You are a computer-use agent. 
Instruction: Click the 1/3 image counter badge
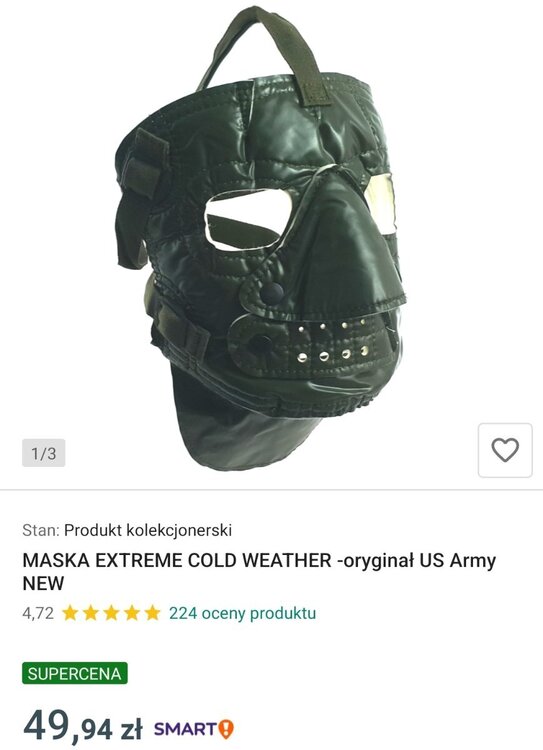44,453
